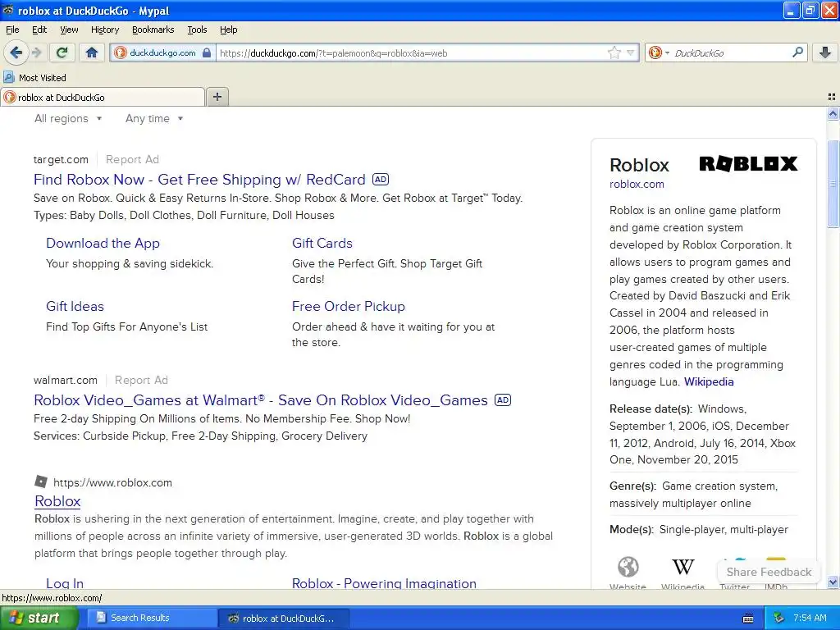840x630 pixels.
Task: Click the https://www.roblox.com result URL
Action: (x=112, y=482)
